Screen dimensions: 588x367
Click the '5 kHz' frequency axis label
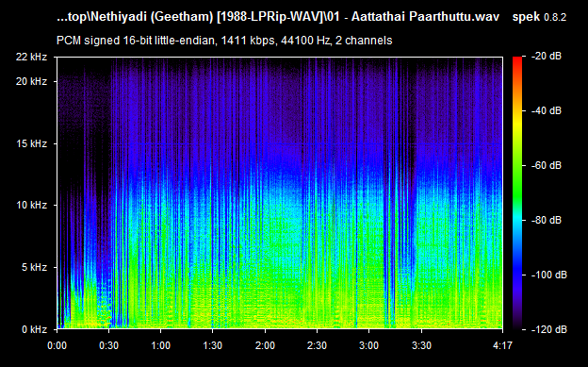click(x=34, y=267)
